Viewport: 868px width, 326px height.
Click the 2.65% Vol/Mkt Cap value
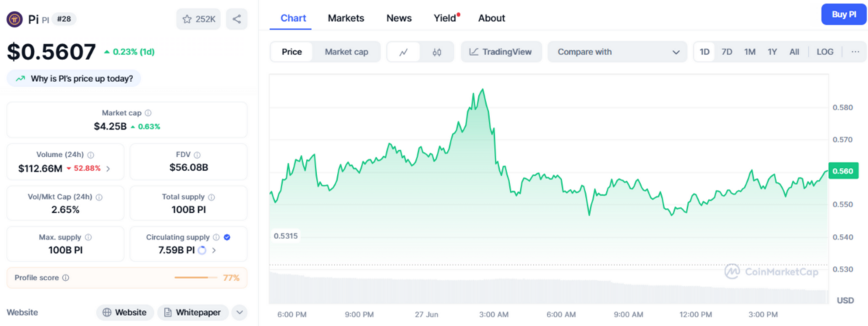[66, 209]
